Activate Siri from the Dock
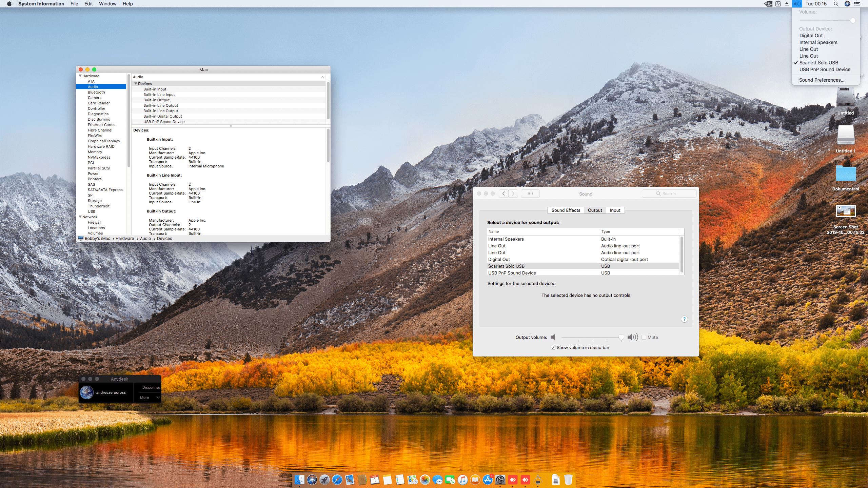The width and height of the screenshot is (868, 488). [312, 479]
